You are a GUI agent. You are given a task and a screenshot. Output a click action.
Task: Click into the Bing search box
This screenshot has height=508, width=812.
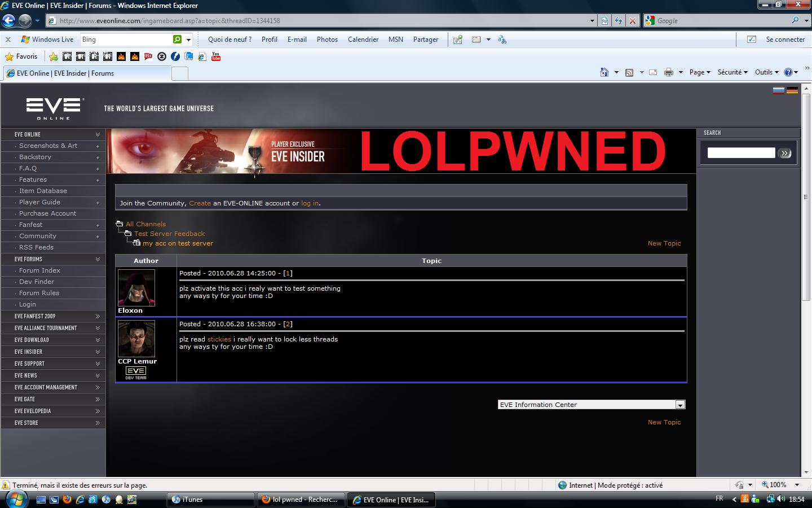(126, 40)
